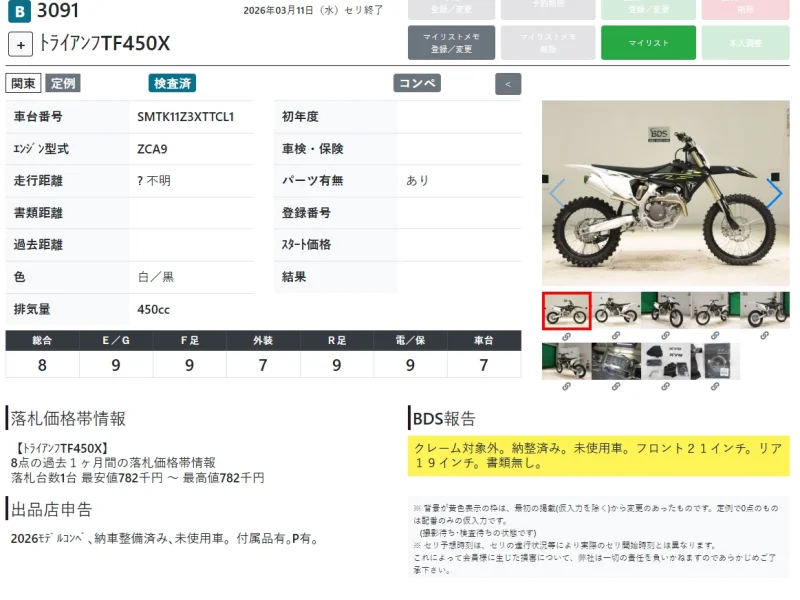Click the 外装 score value 7
800x600 pixels.
(263, 365)
